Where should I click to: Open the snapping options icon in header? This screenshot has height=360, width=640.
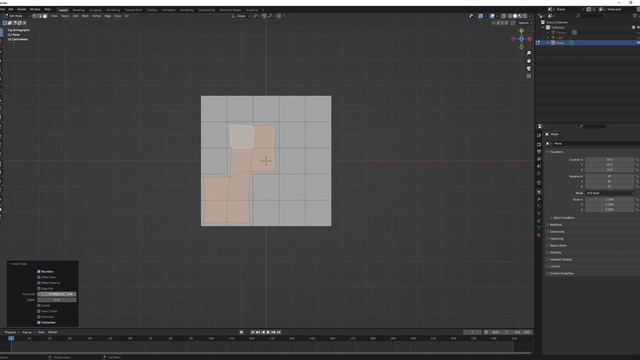coord(269,16)
